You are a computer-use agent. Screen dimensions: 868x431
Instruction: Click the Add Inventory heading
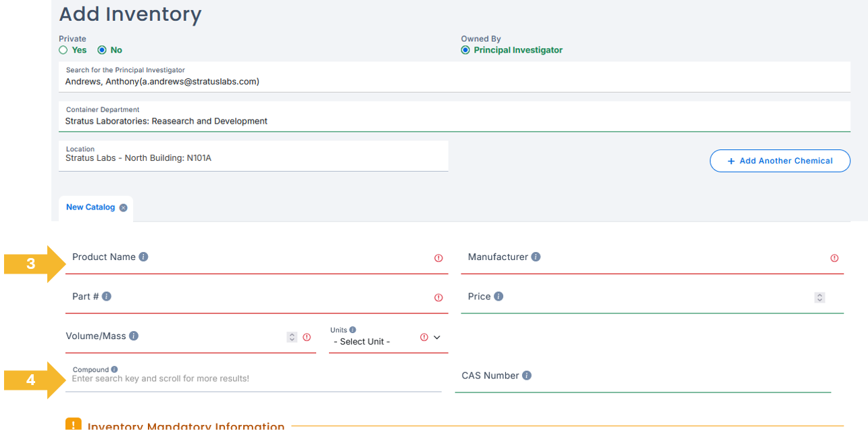130,14
